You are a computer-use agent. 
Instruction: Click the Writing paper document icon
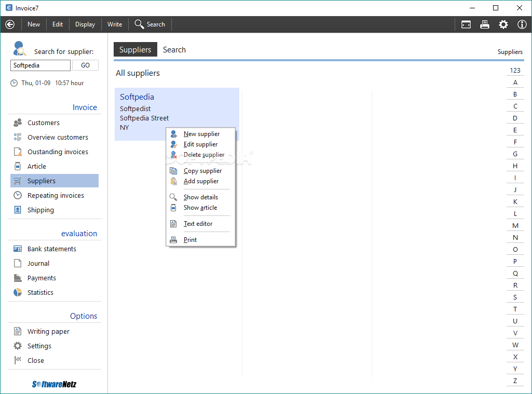(18, 331)
